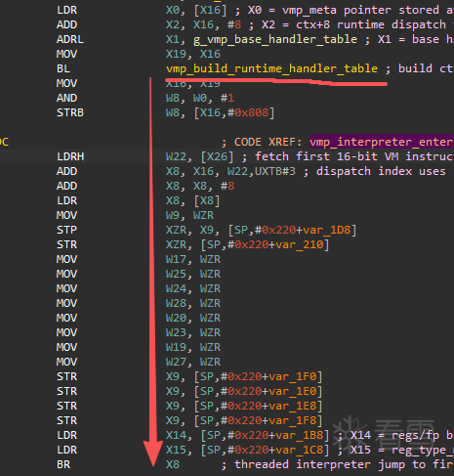Click operands 'W8, W0, #1'
The image size is (454, 476).
[200, 98]
